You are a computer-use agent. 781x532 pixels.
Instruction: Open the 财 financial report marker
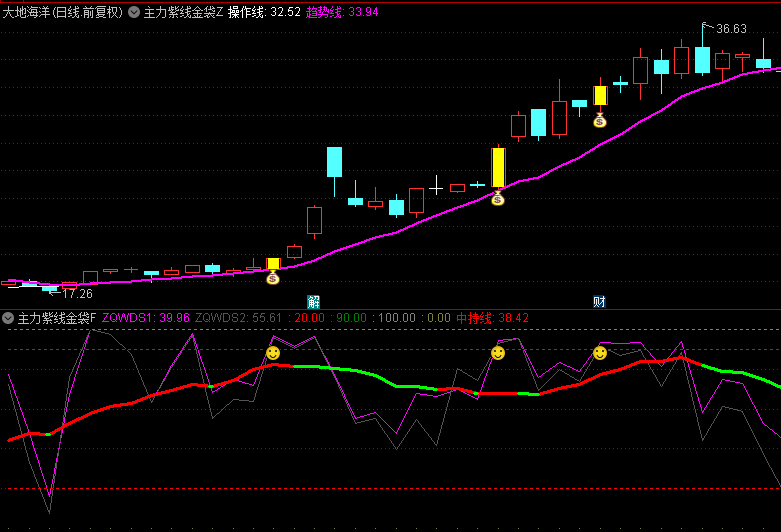599,301
